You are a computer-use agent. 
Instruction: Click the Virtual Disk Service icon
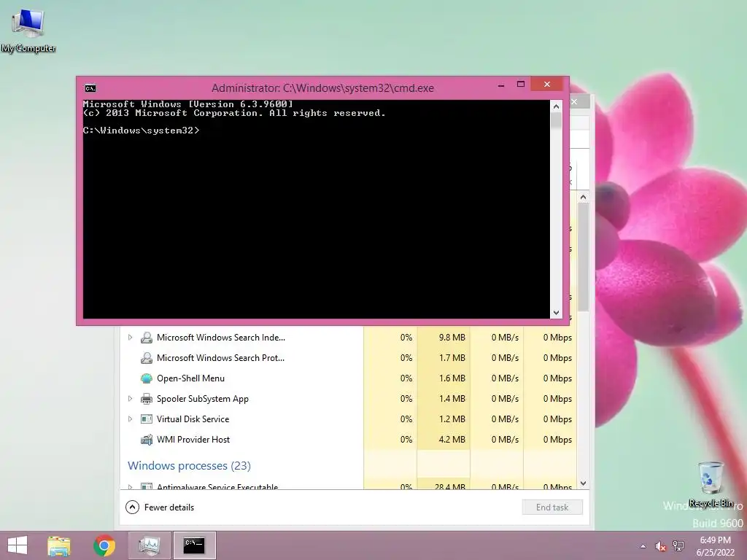pyautogui.click(x=146, y=419)
